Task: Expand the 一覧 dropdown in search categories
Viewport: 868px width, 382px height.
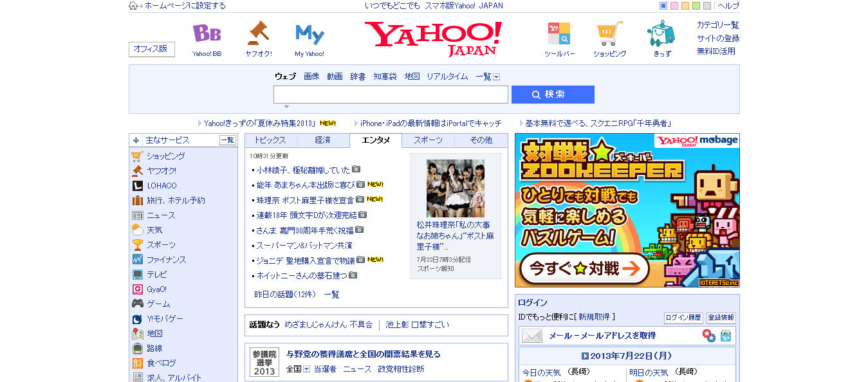Action: [x=496, y=77]
